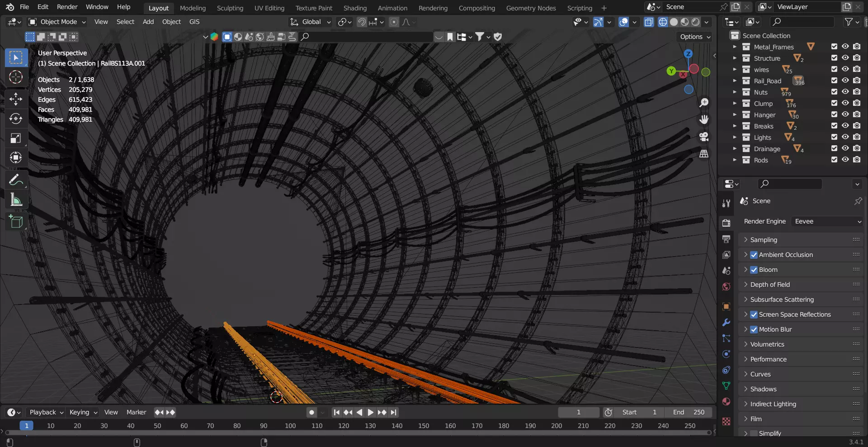The width and height of the screenshot is (868, 447).
Task: Click the End frame 250 field
Action: (688, 412)
